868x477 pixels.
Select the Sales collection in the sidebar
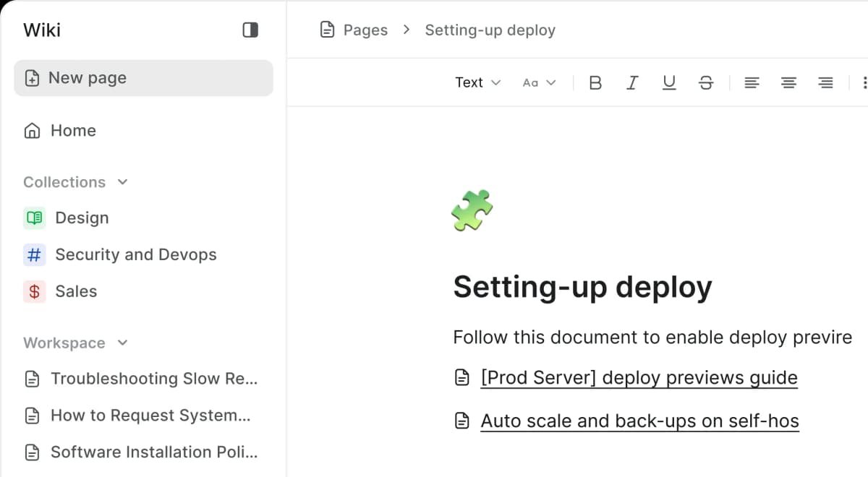tap(76, 291)
